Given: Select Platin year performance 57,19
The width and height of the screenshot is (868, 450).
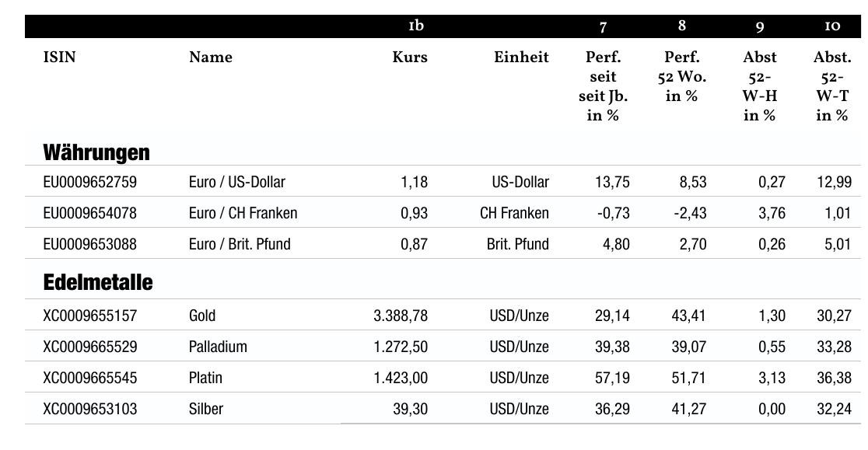Looking at the screenshot, I should (612, 378).
